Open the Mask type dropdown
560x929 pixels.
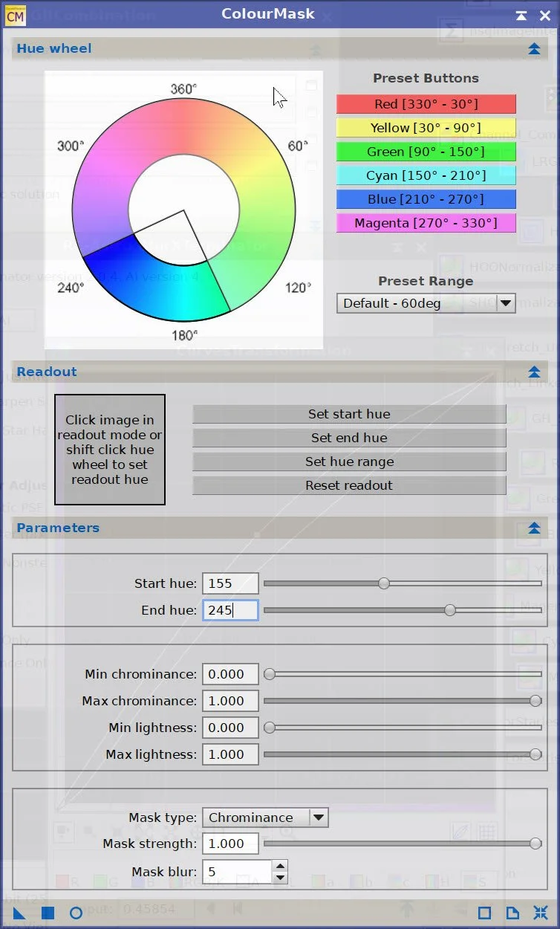point(265,818)
